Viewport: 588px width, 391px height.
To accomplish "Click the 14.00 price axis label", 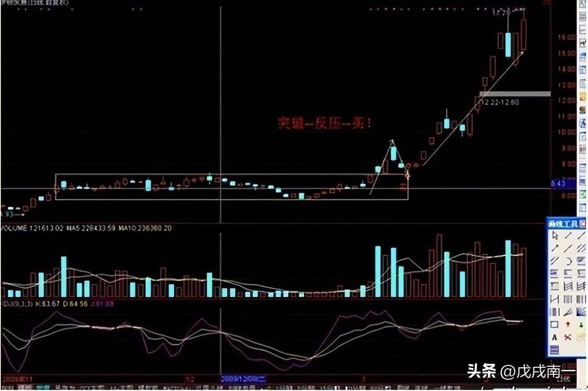I will [567, 69].
